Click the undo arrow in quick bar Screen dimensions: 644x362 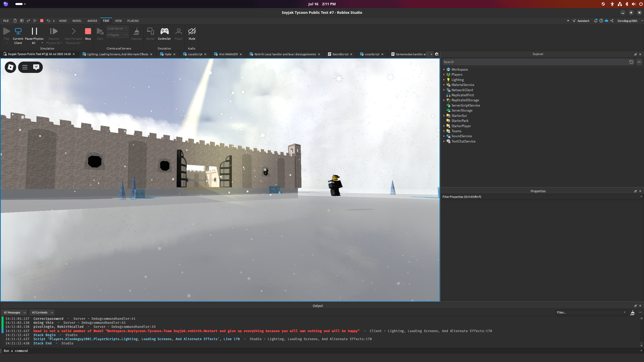(49, 21)
